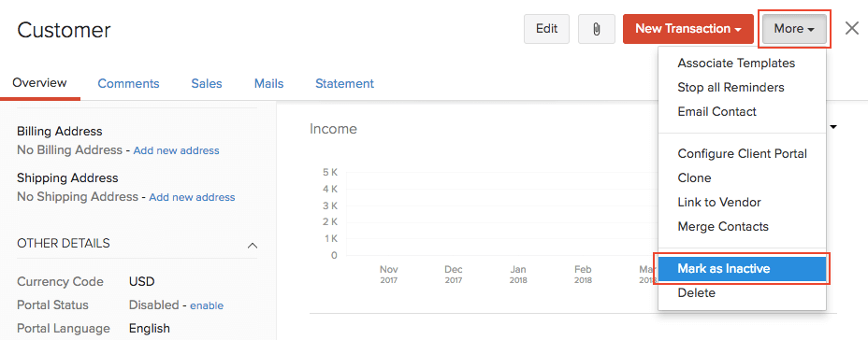868x340 pixels.
Task: Open Configure Client Portal option
Action: point(742,154)
